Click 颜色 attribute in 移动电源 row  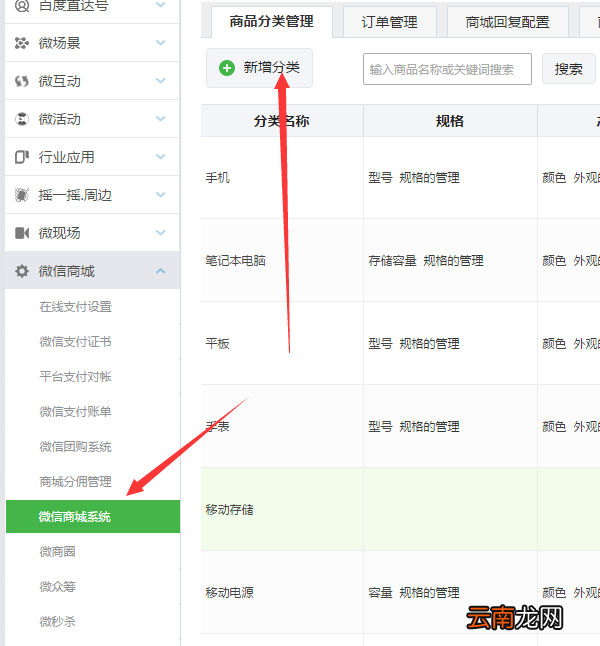tap(554, 593)
